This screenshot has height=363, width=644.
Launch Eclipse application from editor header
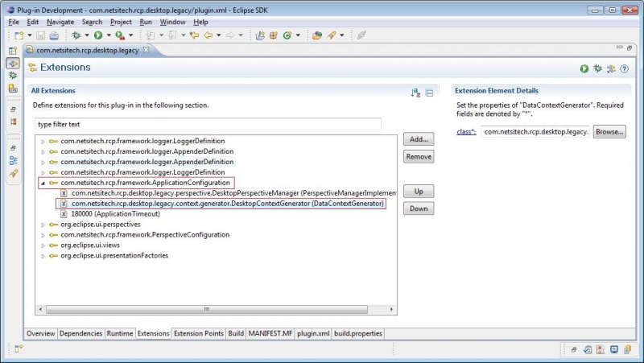(584, 69)
